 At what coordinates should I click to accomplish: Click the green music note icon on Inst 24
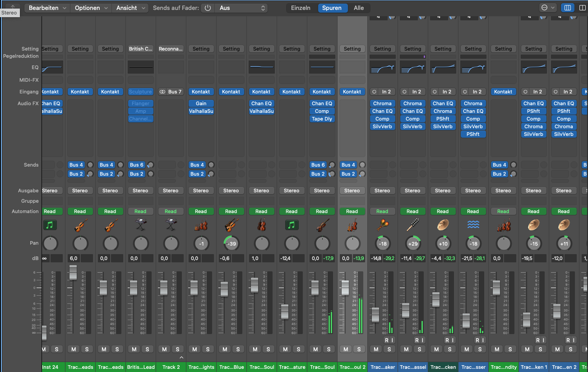[x=50, y=225]
